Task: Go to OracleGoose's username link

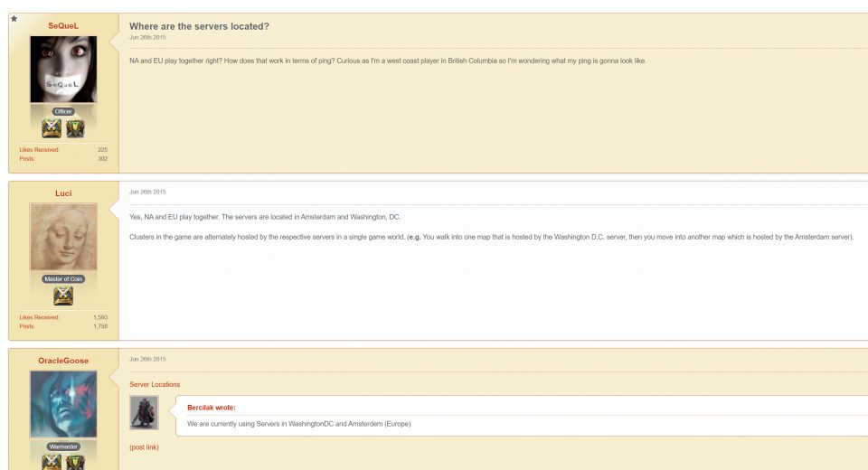Action: click(63, 361)
